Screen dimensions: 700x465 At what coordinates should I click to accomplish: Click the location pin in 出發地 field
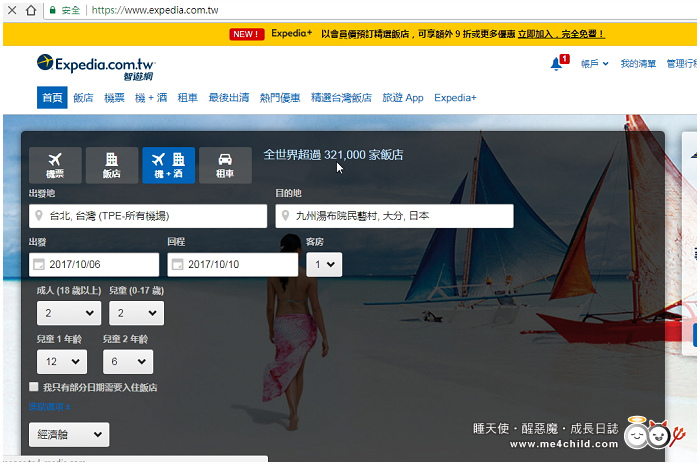pos(39,216)
